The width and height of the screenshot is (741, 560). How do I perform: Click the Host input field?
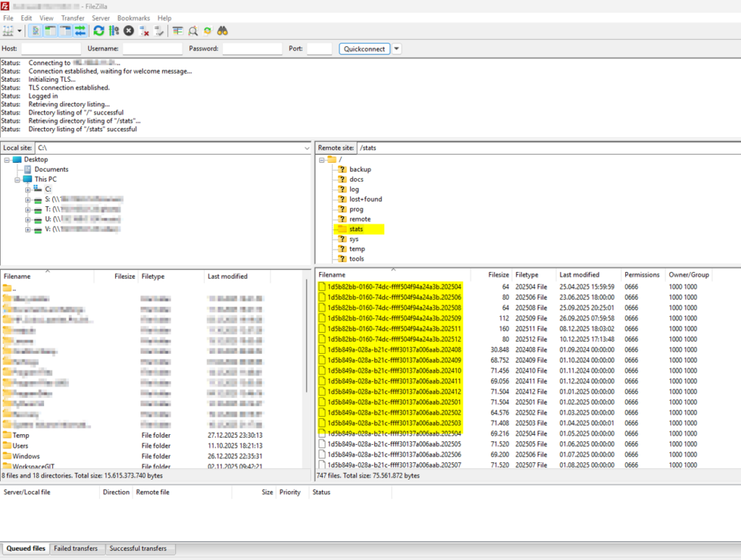(x=51, y=48)
